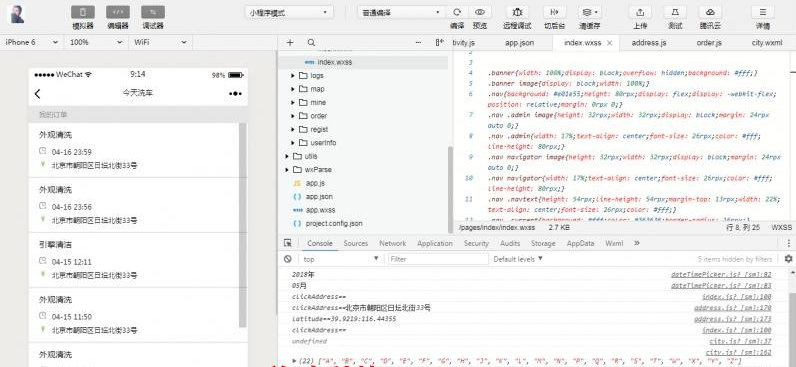Open the Network devtools tab
The height and width of the screenshot is (367, 796).
coord(392,243)
